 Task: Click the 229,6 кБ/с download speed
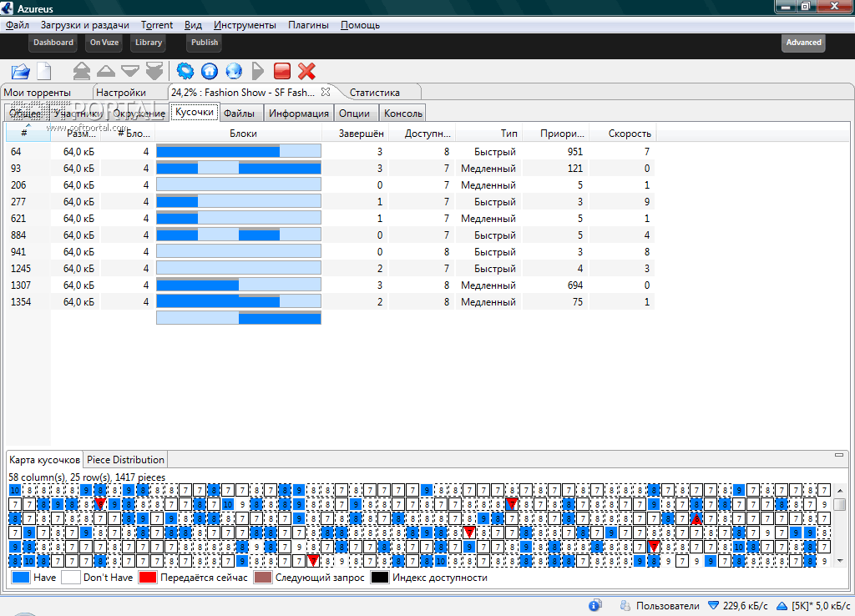745,606
